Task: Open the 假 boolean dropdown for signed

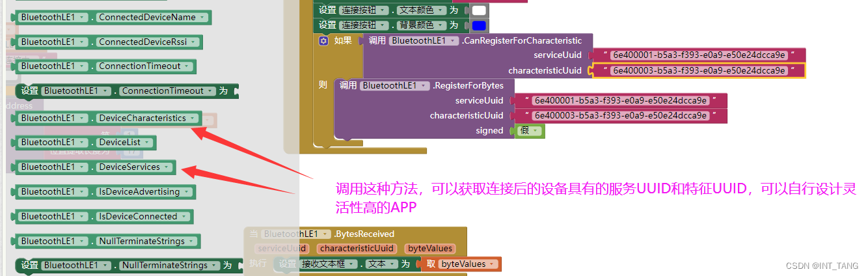Action: 529,131
